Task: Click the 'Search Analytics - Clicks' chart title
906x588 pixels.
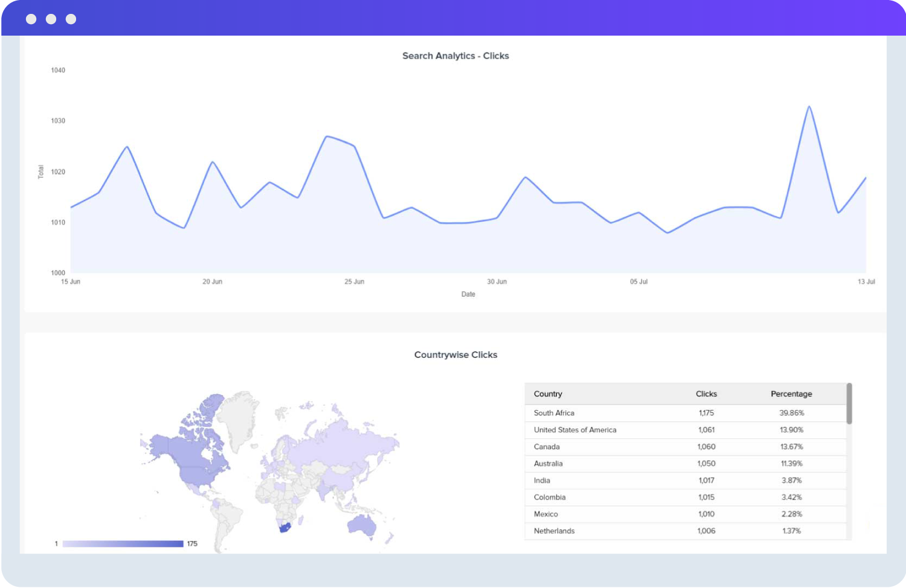Action: point(455,56)
